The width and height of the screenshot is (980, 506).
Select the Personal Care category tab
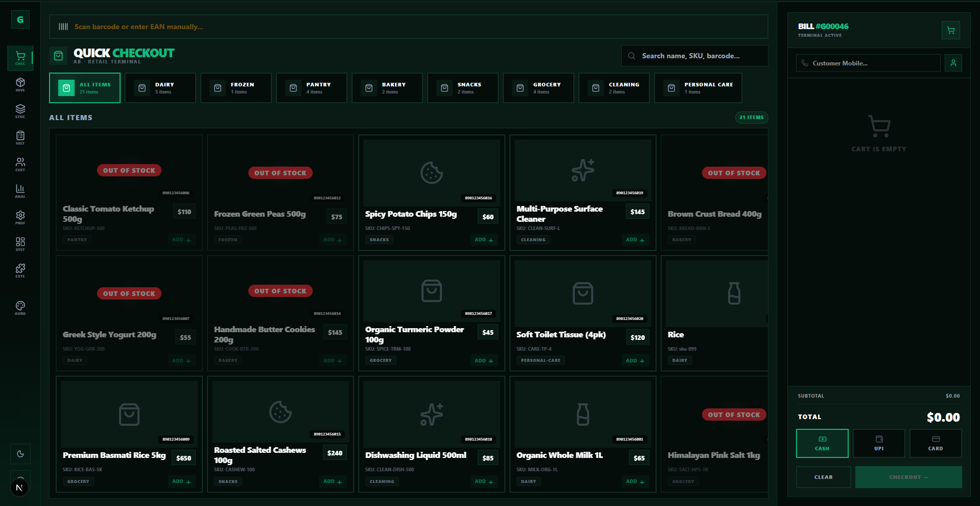pyautogui.click(x=698, y=88)
